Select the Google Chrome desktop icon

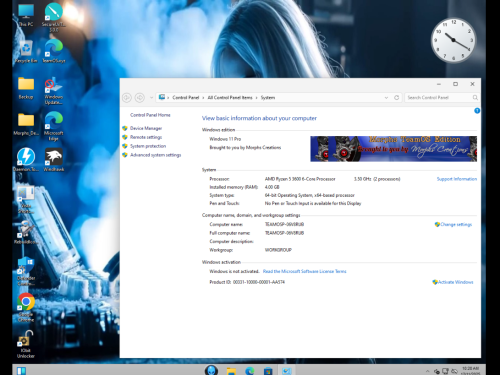click(26, 307)
